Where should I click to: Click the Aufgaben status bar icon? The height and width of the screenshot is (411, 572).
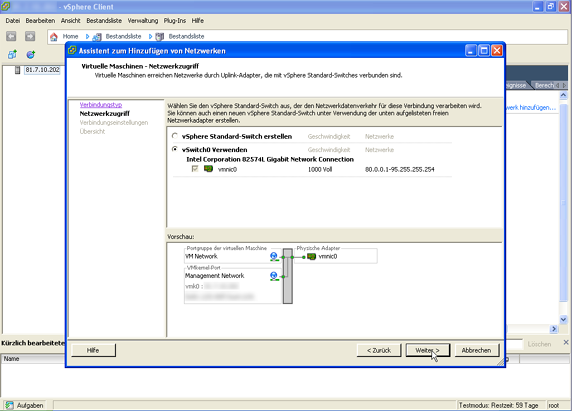9,405
